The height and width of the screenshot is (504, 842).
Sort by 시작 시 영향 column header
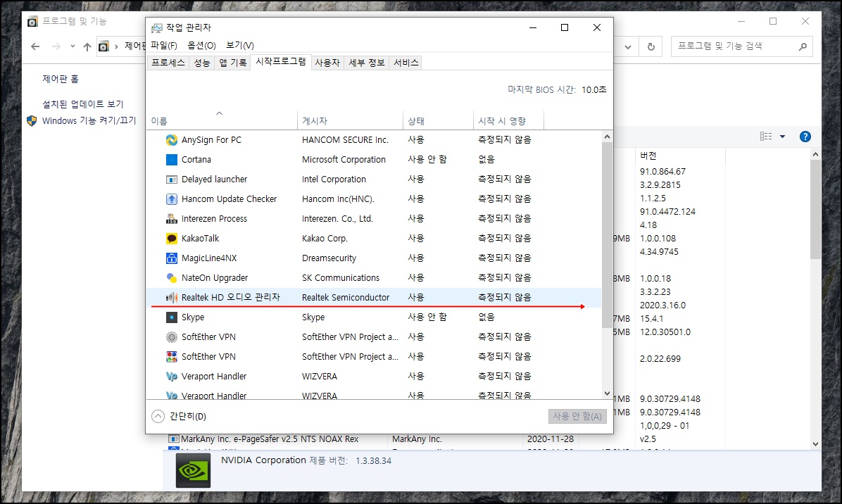(x=508, y=121)
